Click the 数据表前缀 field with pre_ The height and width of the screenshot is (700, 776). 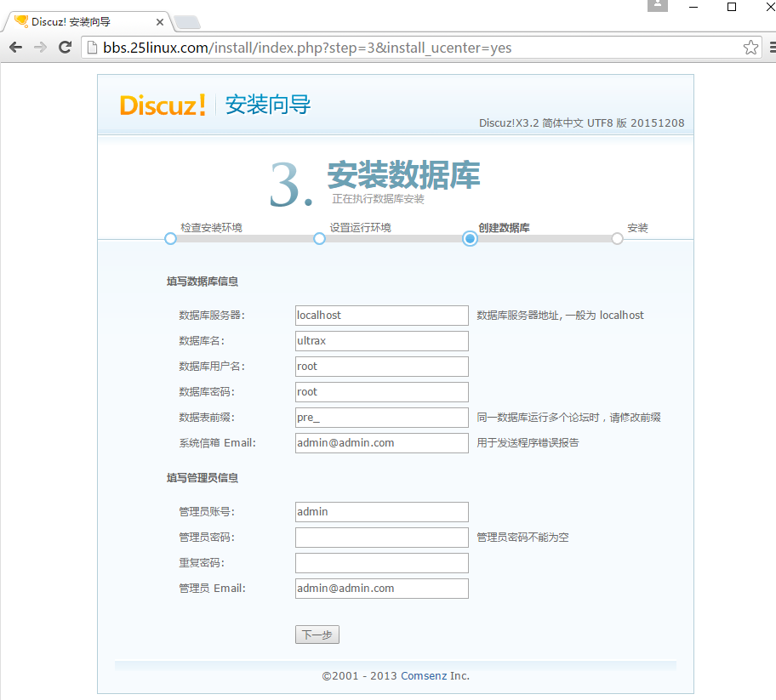click(x=381, y=418)
